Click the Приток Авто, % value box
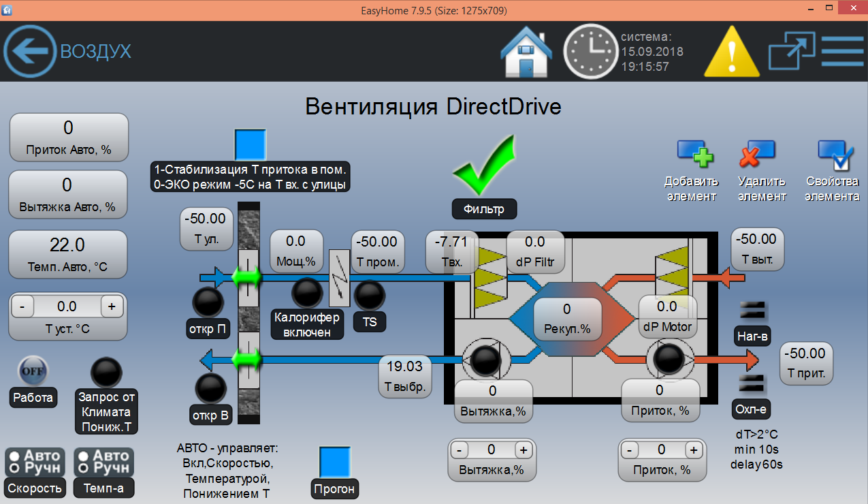 click(68, 137)
